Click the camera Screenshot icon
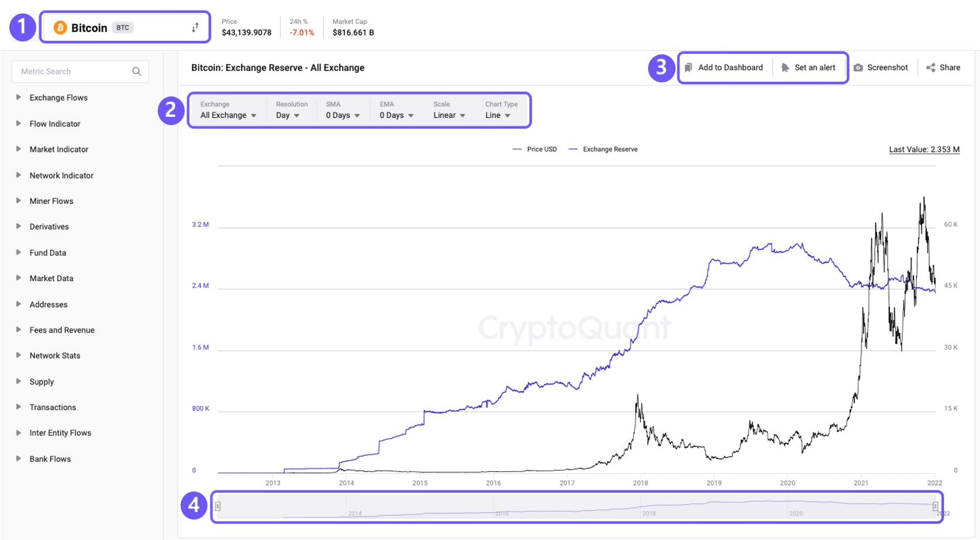The width and height of the screenshot is (980, 540). pos(858,68)
